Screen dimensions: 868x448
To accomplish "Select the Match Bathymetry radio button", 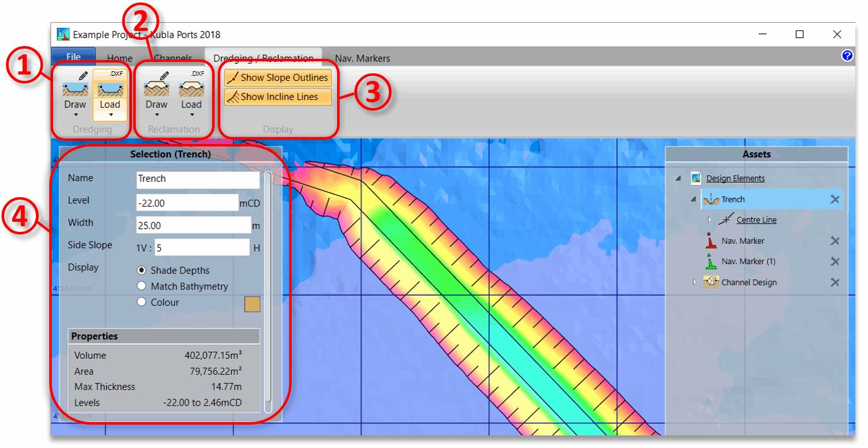I will pyautogui.click(x=141, y=286).
